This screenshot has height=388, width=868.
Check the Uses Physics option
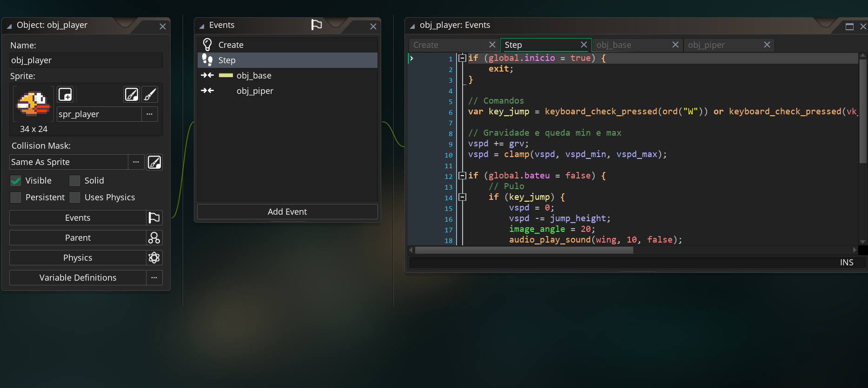[x=75, y=197]
